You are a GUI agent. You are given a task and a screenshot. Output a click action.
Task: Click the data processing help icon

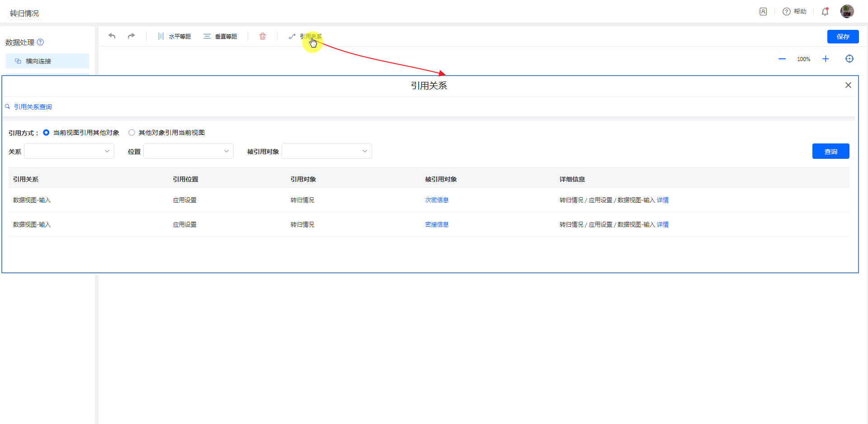(40, 42)
